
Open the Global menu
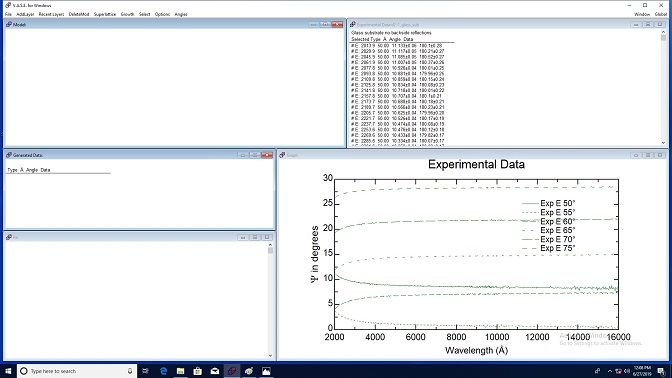pos(660,14)
